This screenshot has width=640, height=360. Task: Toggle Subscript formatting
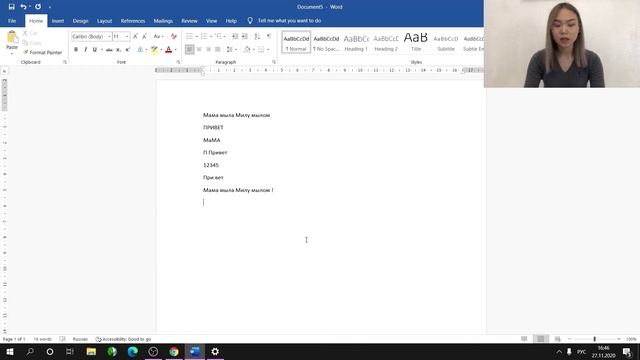[x=118, y=50]
